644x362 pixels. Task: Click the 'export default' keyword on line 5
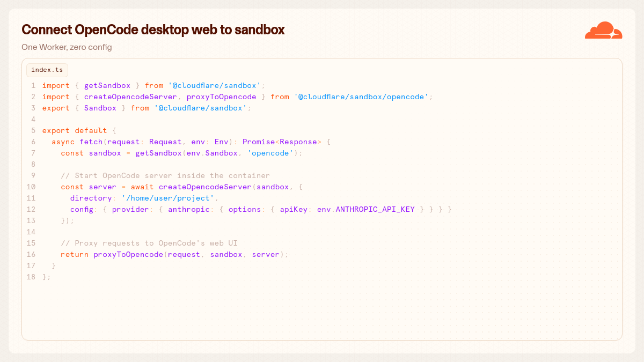[75, 130]
